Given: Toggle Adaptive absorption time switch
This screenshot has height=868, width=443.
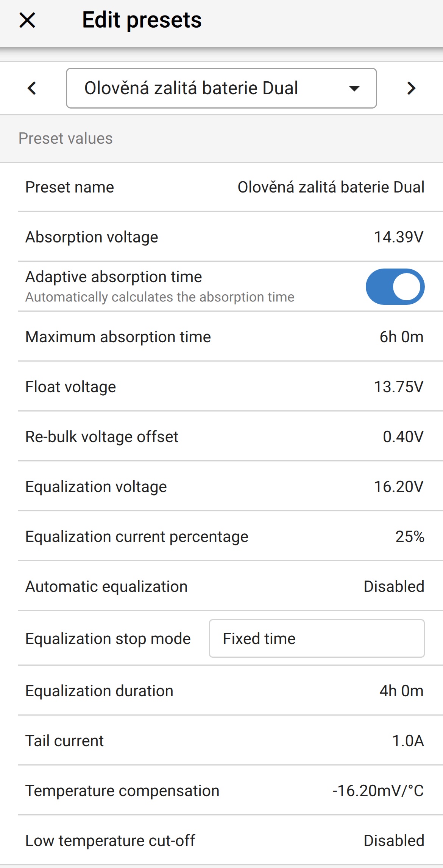Looking at the screenshot, I should (x=395, y=287).
